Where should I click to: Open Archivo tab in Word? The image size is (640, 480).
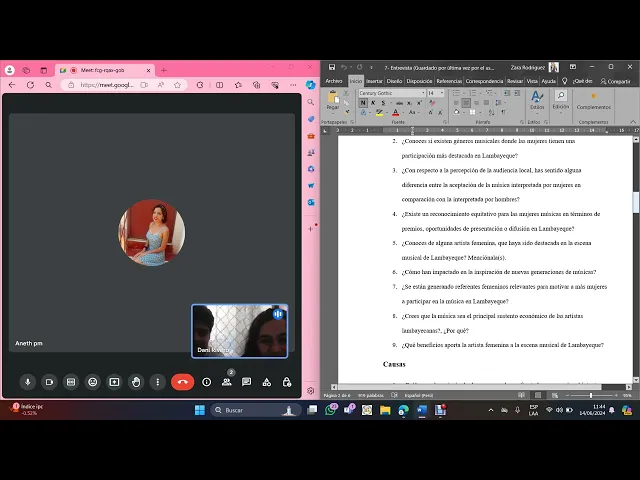coord(334,81)
